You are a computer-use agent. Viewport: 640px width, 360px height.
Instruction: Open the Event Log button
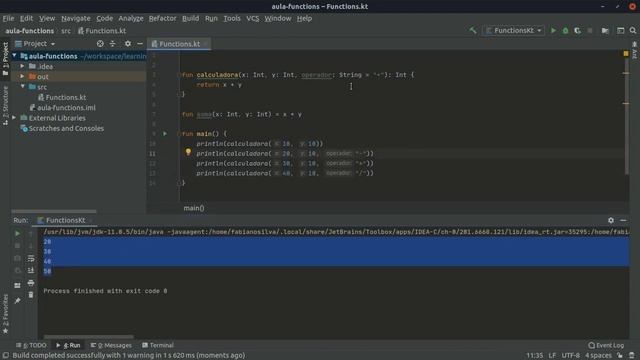point(606,345)
